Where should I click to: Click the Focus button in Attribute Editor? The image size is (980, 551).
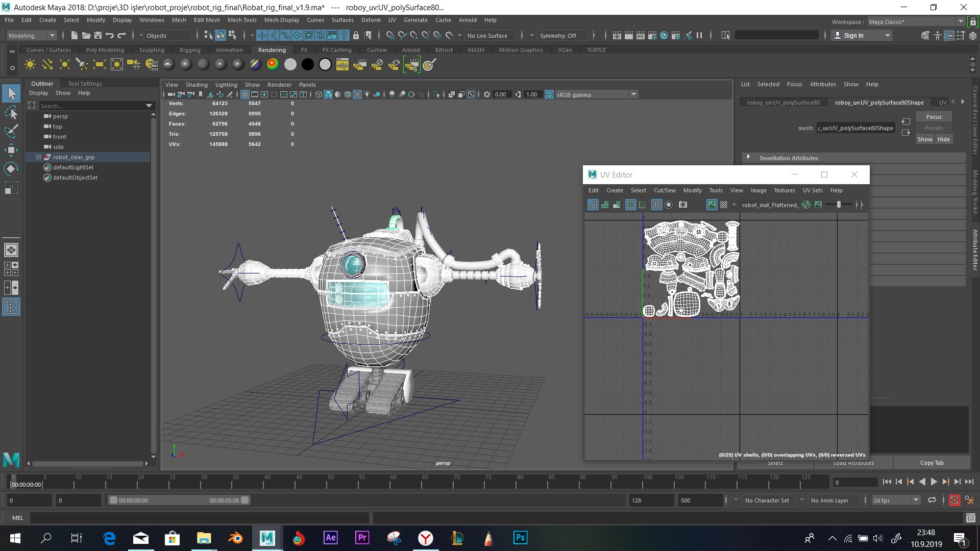click(x=934, y=117)
